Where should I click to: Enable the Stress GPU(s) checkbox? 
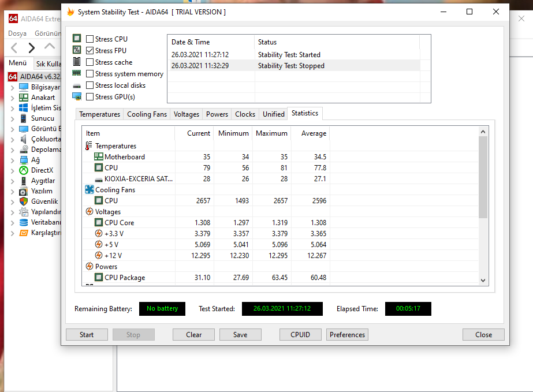pyautogui.click(x=90, y=97)
